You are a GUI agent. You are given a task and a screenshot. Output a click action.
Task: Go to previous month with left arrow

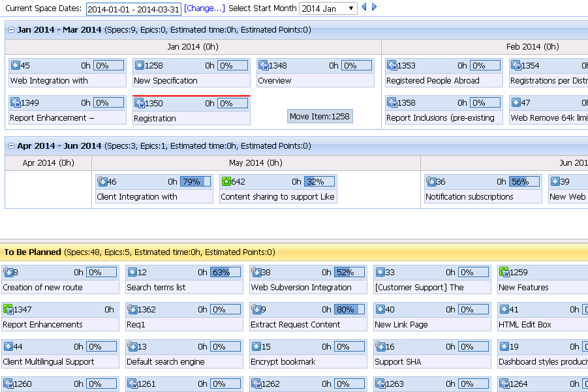click(x=364, y=8)
